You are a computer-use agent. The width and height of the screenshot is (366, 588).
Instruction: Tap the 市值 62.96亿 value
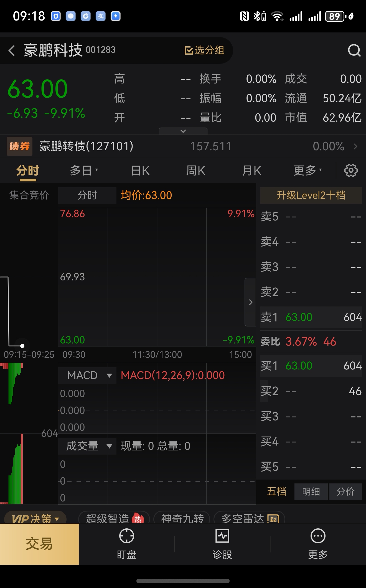[x=342, y=118]
